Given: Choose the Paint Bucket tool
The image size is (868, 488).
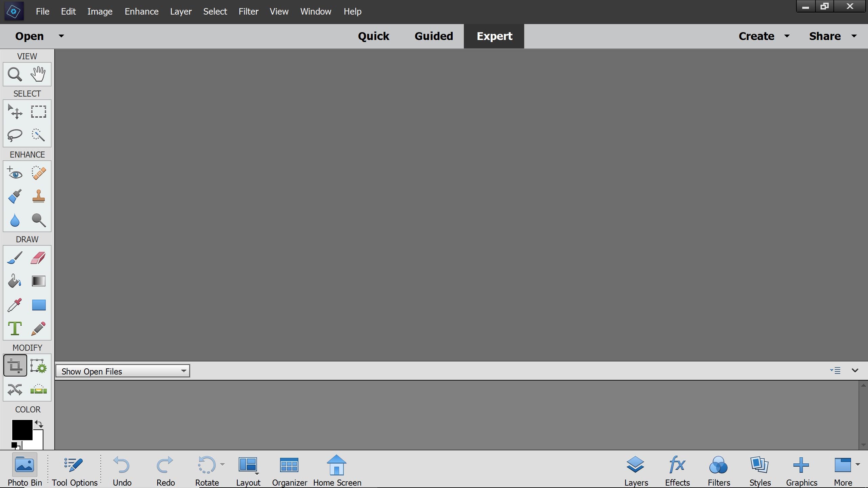Looking at the screenshot, I should point(15,281).
